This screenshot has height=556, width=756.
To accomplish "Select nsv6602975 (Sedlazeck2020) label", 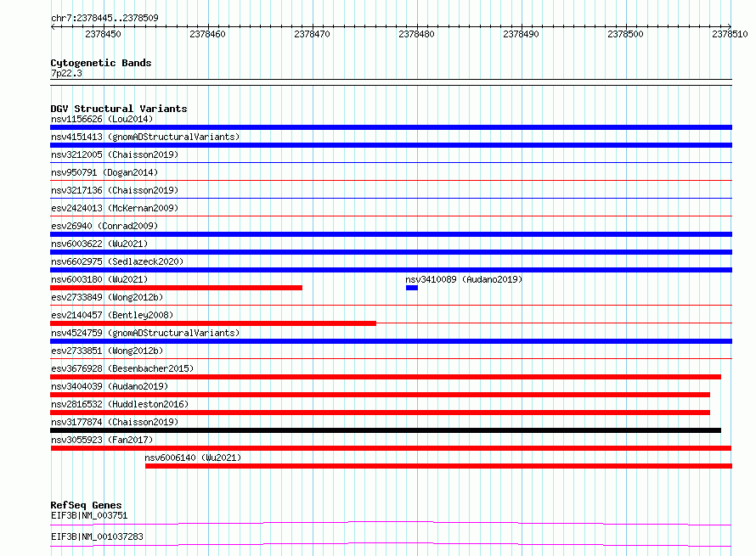I will (117, 261).
